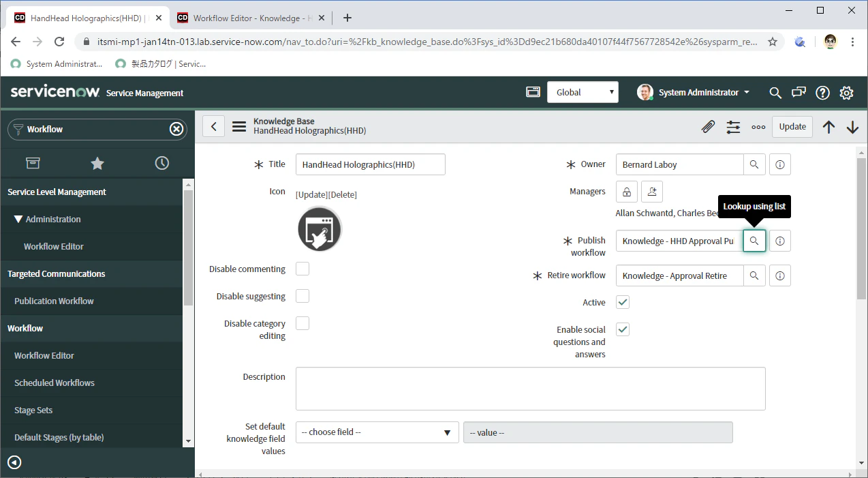Image resolution: width=868 pixels, height=478 pixels.
Task: Click the Retire workflow reference field
Action: [679, 275]
